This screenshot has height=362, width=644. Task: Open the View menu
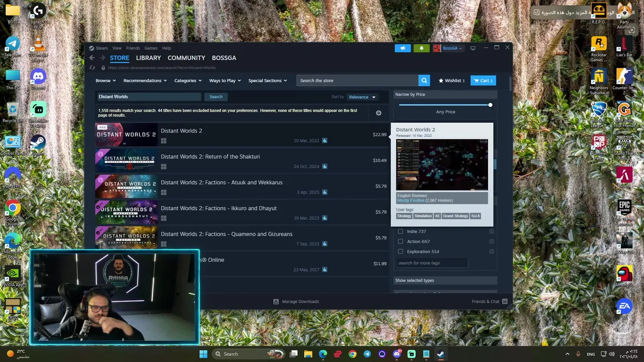coord(117,48)
